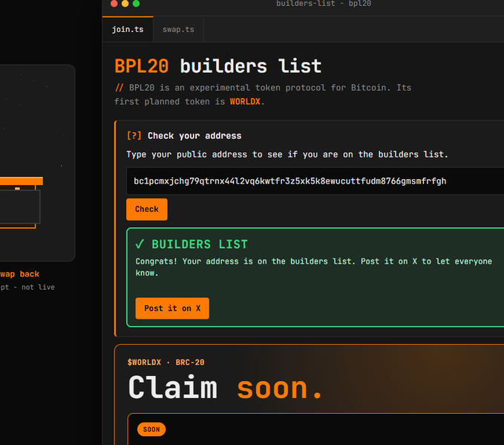The height and width of the screenshot is (445, 504).
Task: Minimize window using the yellow button
Action: [125, 4]
